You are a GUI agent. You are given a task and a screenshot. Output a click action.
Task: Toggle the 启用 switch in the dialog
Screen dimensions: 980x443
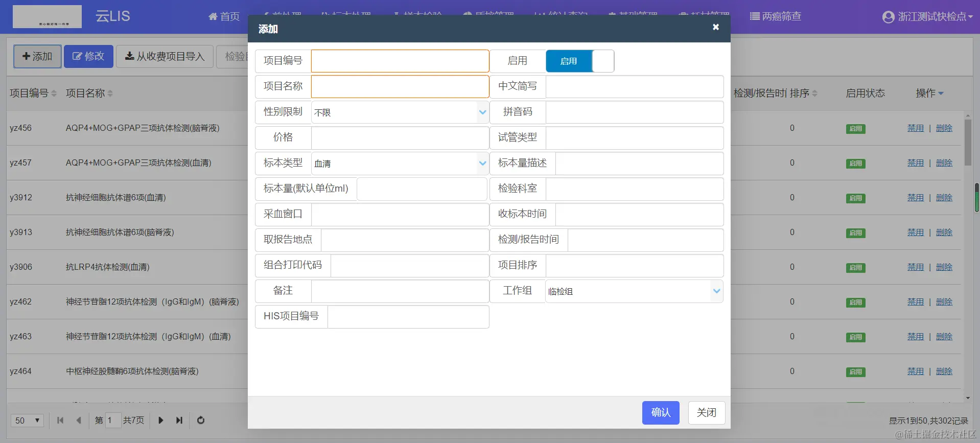580,61
